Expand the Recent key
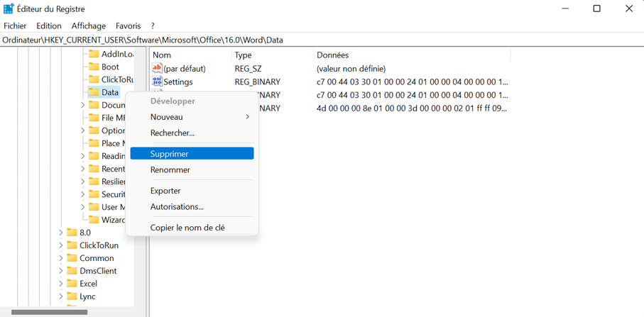The height and width of the screenshot is (317, 644). [83, 169]
